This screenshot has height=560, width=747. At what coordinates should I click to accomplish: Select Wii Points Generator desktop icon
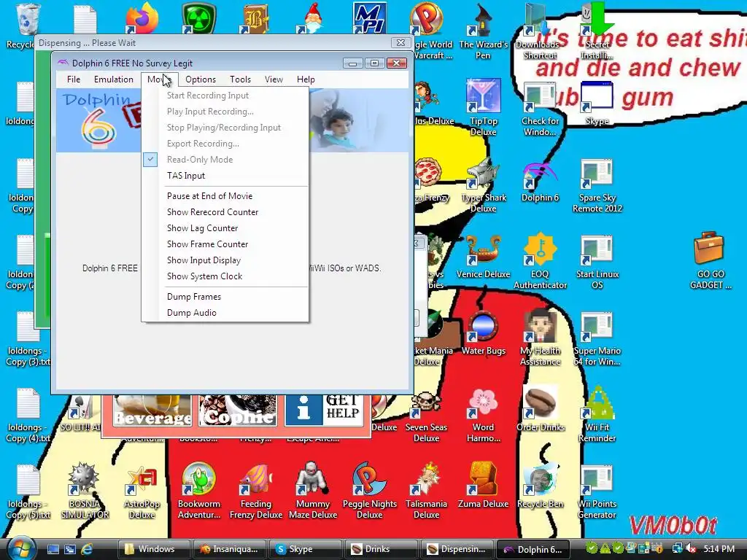[597, 493]
